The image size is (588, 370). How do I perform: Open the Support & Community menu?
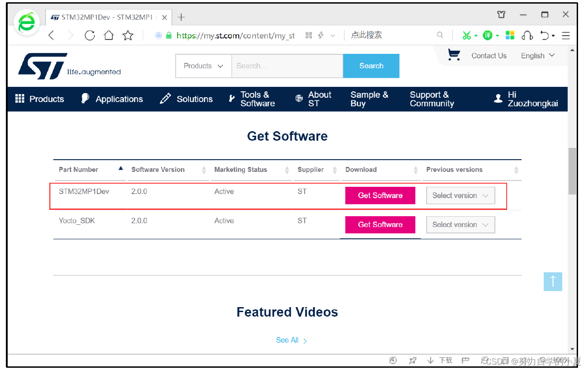432,99
